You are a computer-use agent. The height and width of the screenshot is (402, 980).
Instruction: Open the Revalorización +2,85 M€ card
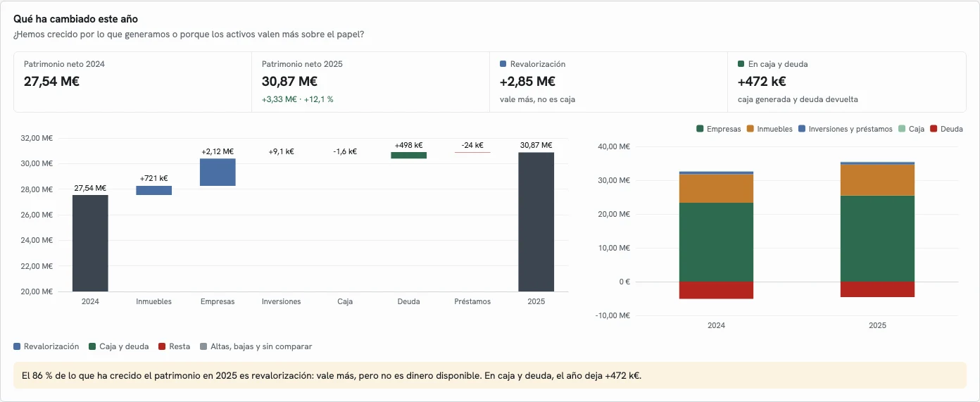[x=609, y=82]
